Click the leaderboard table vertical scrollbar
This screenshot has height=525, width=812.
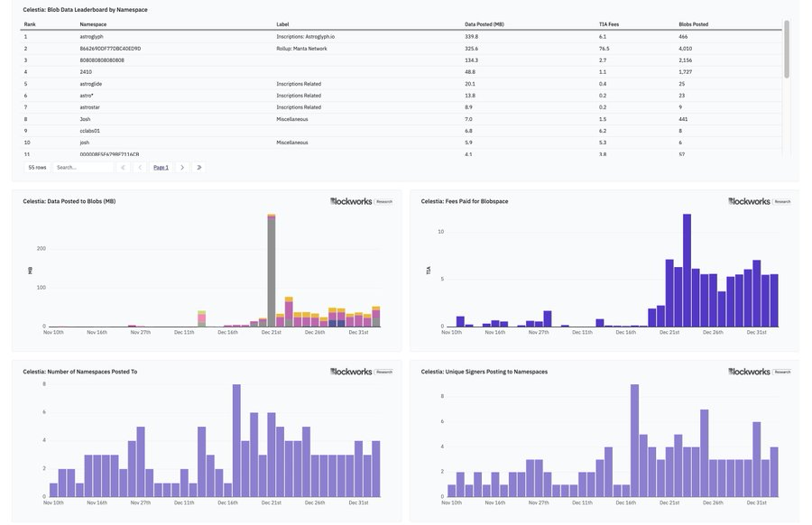coord(787,50)
